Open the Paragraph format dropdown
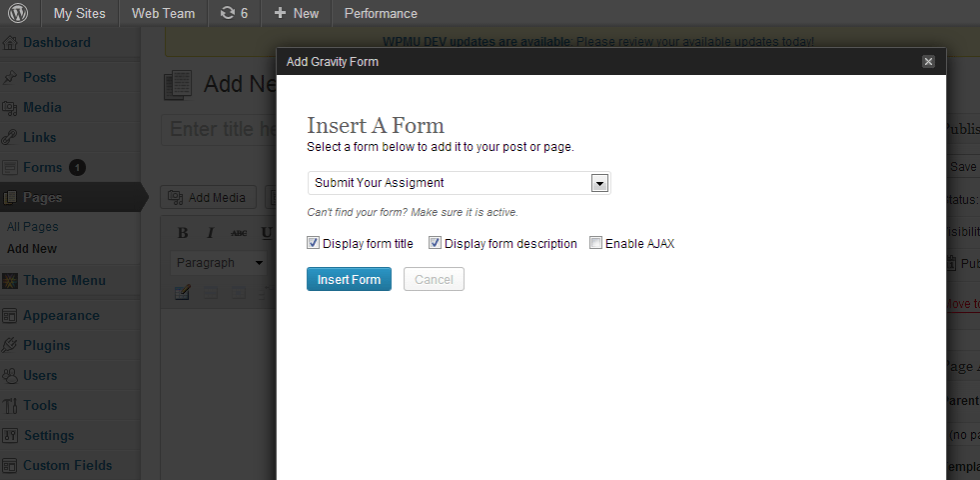 tap(220, 263)
